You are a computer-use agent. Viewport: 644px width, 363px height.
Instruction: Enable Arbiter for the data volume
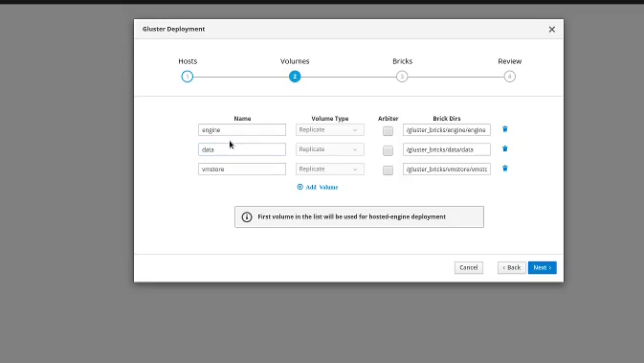388,150
